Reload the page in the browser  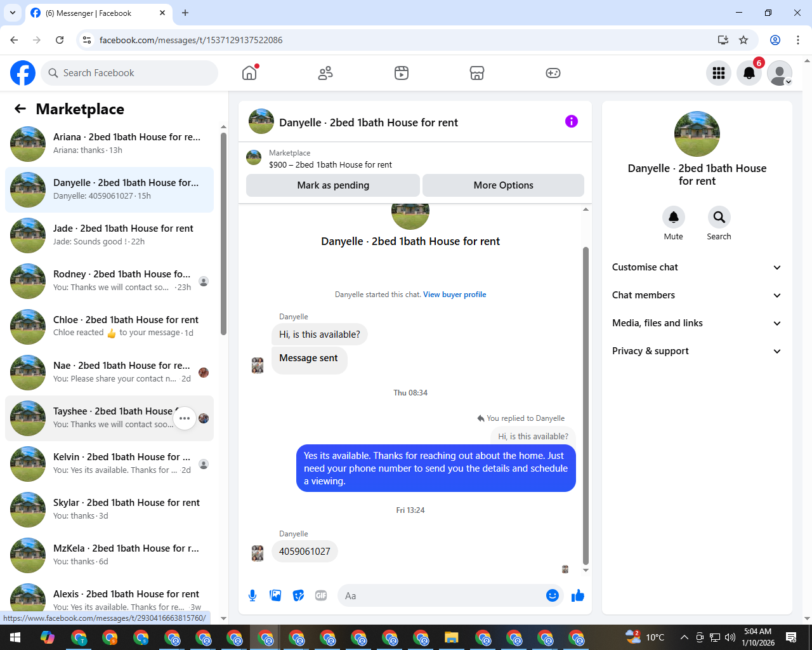pyautogui.click(x=60, y=40)
